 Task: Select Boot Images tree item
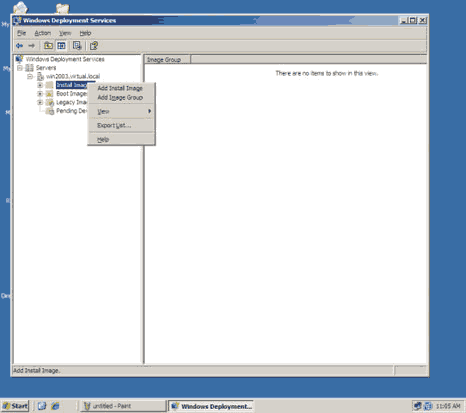[71, 94]
